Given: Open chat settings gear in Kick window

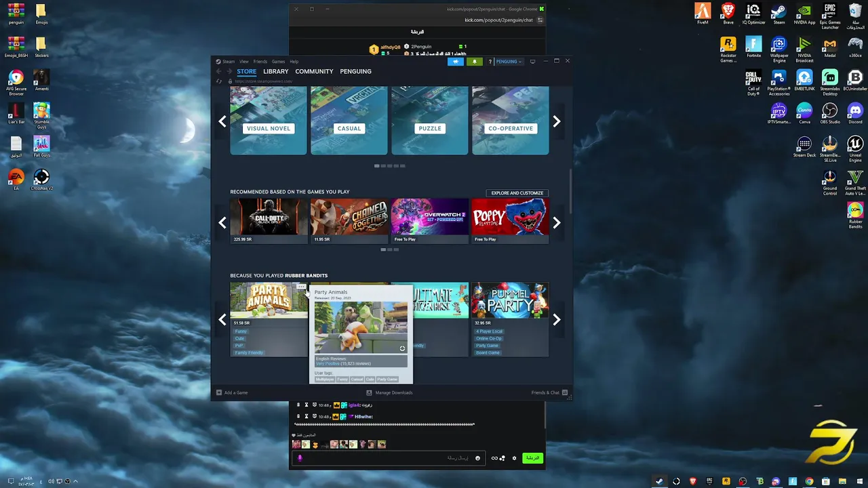Looking at the screenshot, I should [x=514, y=458].
